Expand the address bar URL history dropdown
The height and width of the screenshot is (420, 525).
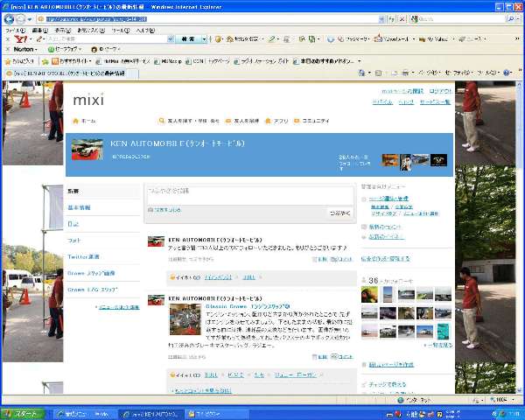[381, 19]
